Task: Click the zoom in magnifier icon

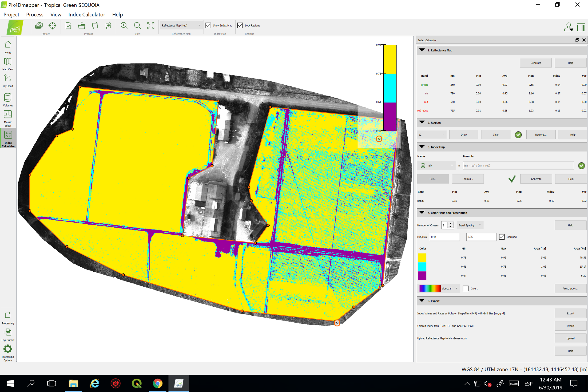Action: pyautogui.click(x=124, y=25)
